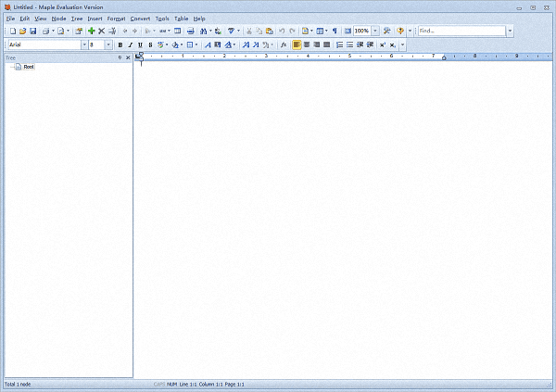Pin the Tree panel
556x392 pixels.
[x=120, y=57]
